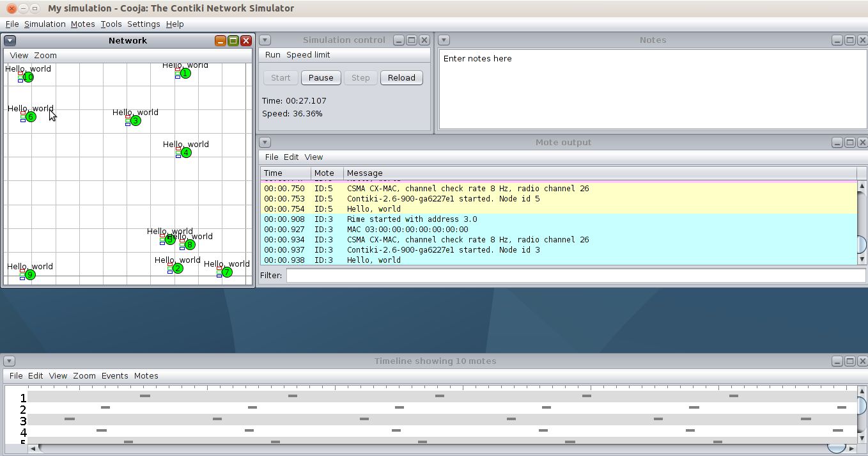The height and width of the screenshot is (456, 868).
Task: Select mote node 7 in Network view
Action: pyautogui.click(x=226, y=272)
